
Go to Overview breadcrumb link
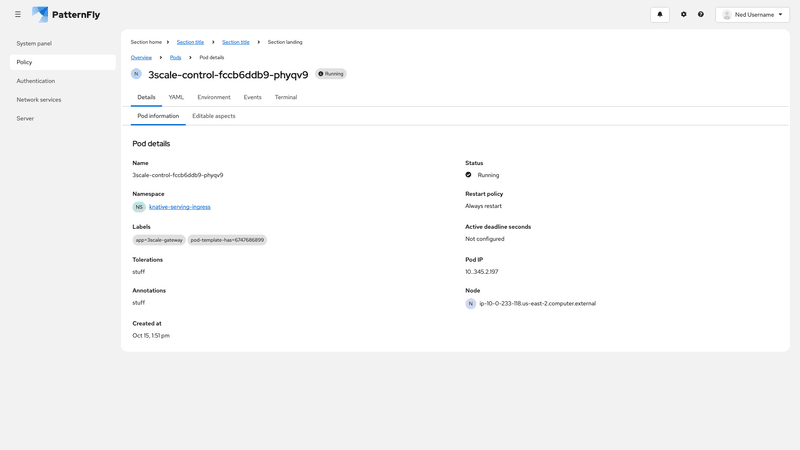(141, 58)
